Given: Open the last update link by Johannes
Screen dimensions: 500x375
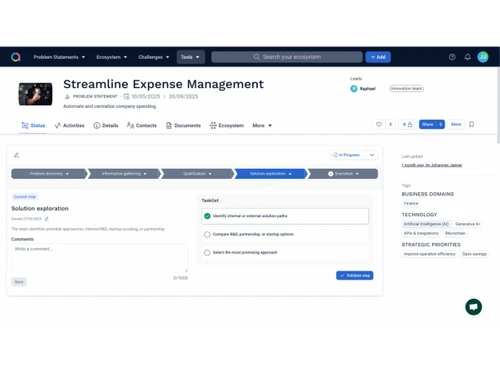Looking at the screenshot, I should tap(432, 165).
